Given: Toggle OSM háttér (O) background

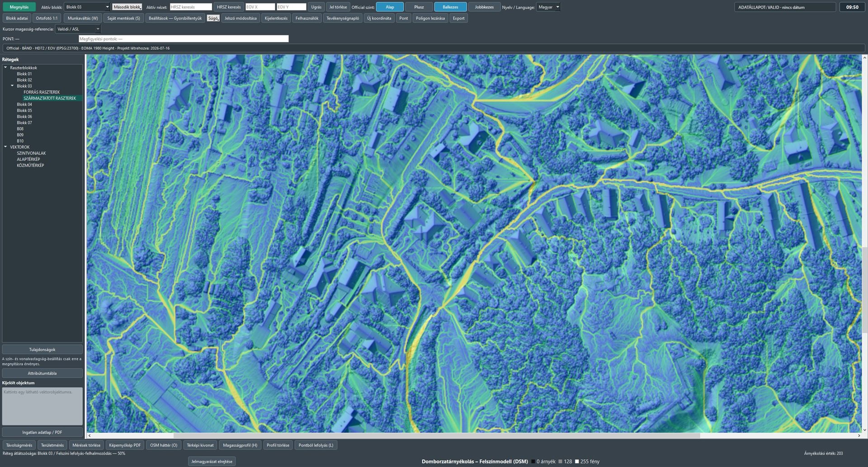Looking at the screenshot, I should (164, 445).
